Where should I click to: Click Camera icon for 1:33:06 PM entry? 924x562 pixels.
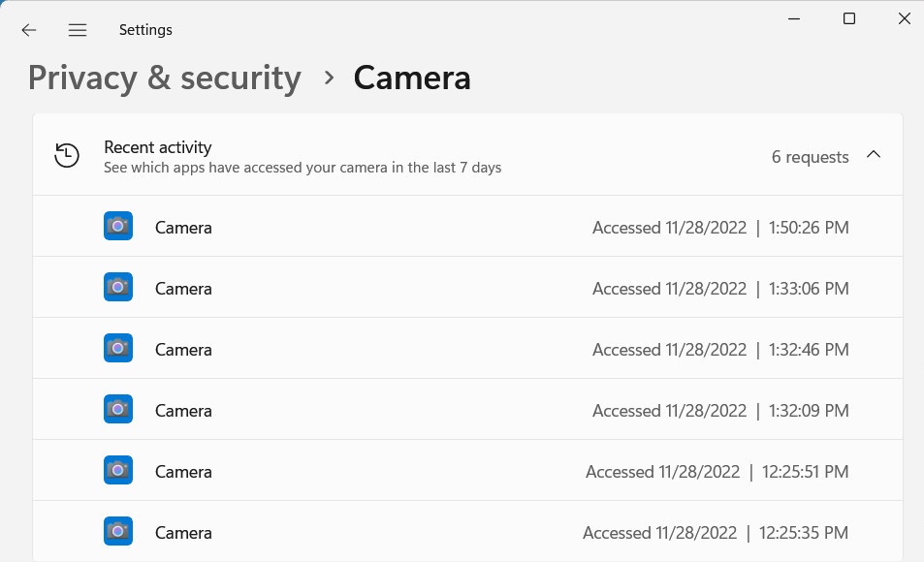pyautogui.click(x=118, y=288)
